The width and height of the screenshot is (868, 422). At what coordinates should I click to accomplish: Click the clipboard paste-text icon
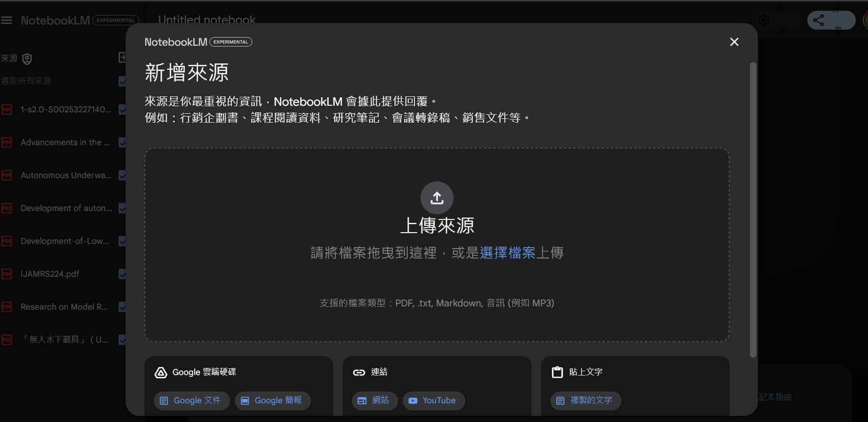[x=557, y=372]
